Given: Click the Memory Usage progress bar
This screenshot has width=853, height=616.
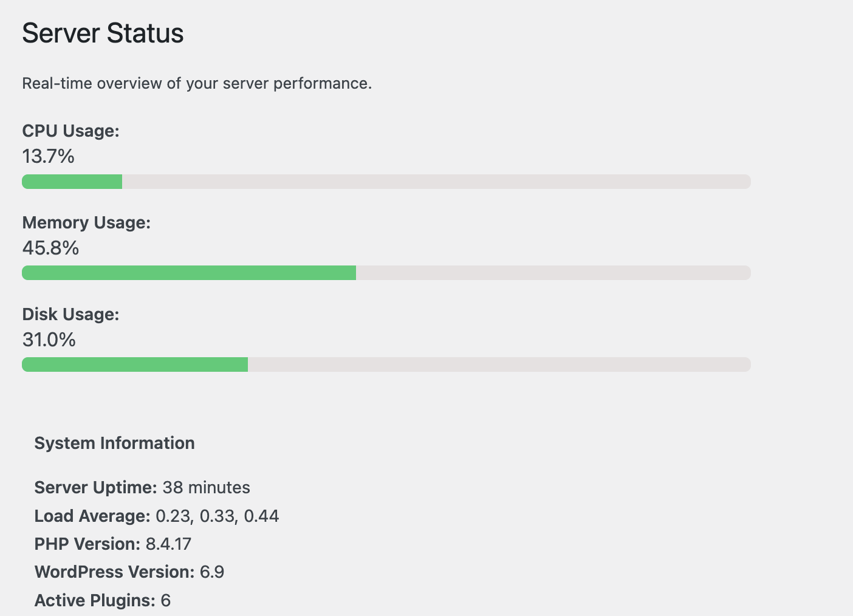Looking at the screenshot, I should tap(386, 273).
